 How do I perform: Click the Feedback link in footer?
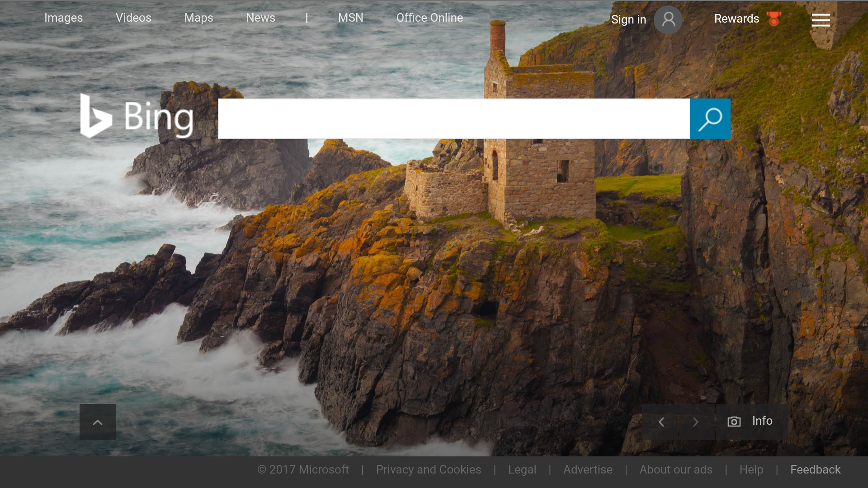815,469
